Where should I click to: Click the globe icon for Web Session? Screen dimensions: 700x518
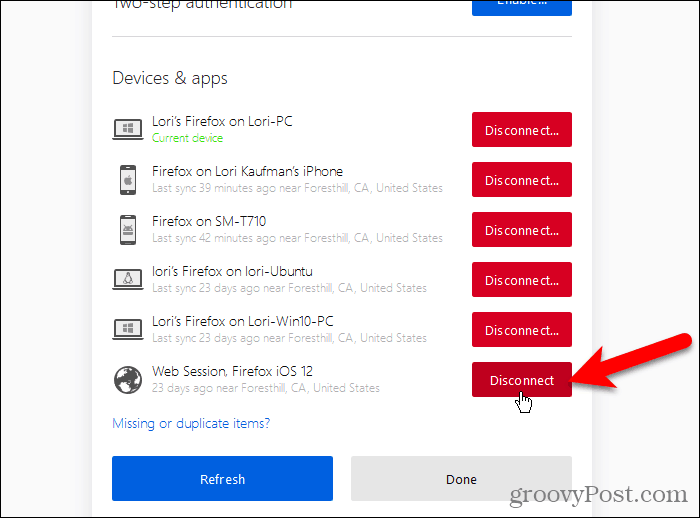128,380
